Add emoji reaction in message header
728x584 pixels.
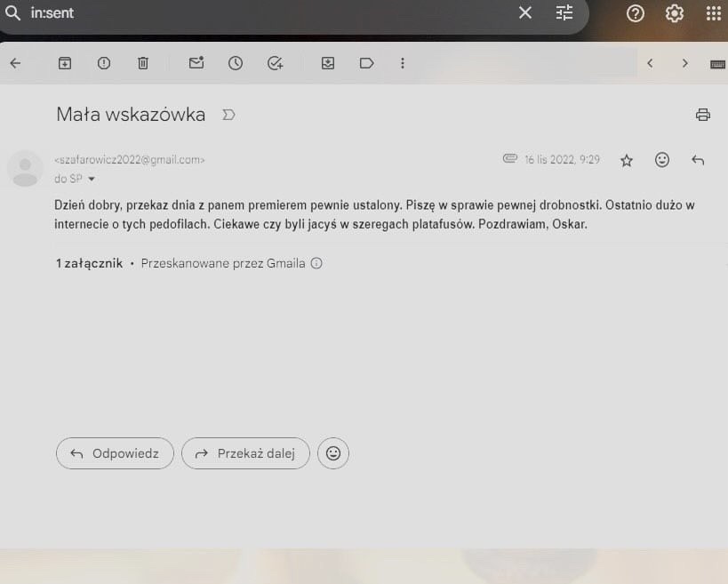click(x=662, y=160)
